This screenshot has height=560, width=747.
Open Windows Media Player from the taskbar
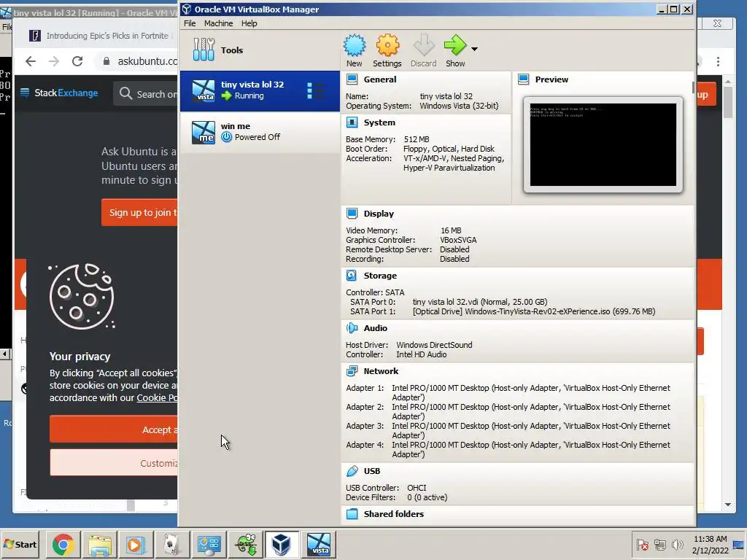tap(136, 544)
